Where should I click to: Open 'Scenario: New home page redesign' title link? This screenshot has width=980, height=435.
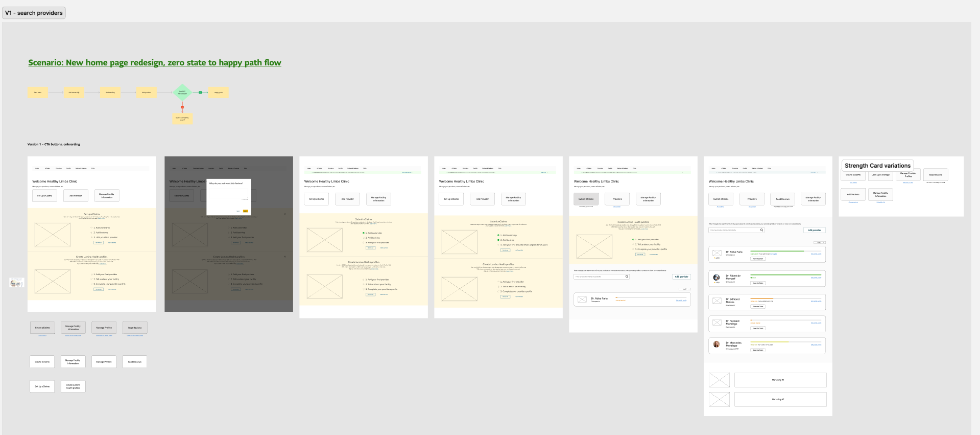[155, 62]
